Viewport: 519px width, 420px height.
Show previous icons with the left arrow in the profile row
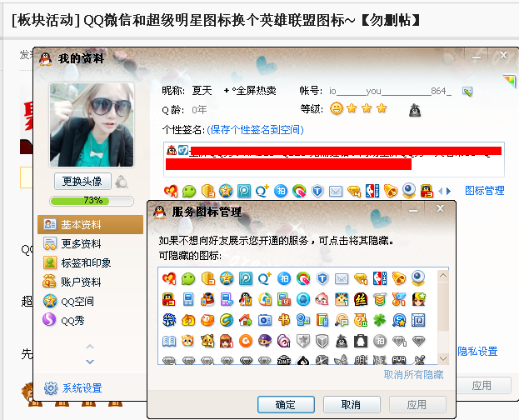click(440, 191)
